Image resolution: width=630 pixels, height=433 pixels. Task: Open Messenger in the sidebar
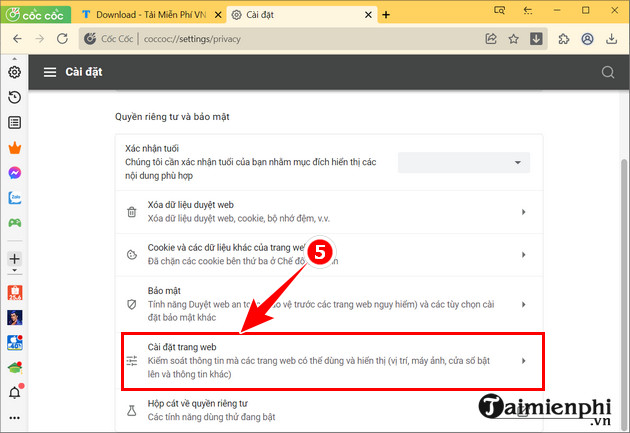(15, 172)
